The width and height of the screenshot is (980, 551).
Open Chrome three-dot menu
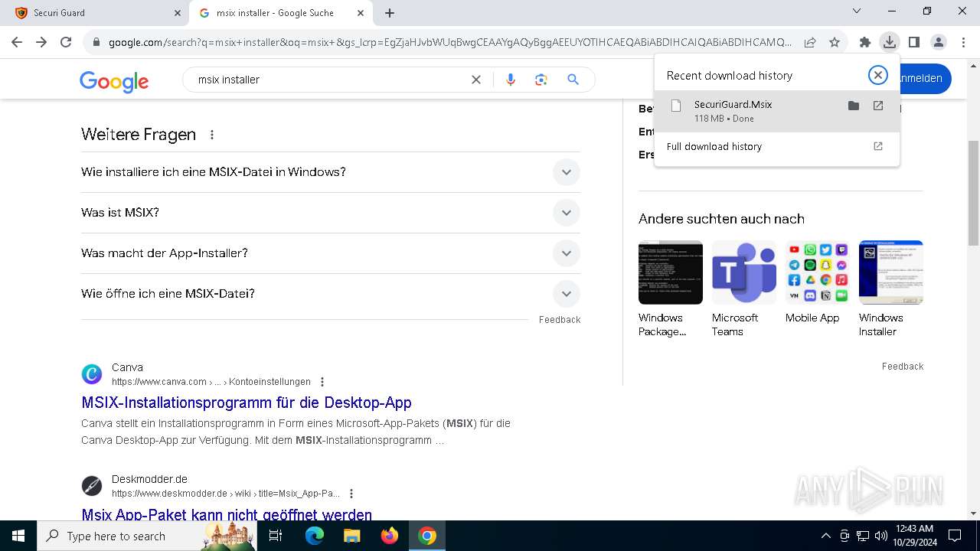point(963,42)
